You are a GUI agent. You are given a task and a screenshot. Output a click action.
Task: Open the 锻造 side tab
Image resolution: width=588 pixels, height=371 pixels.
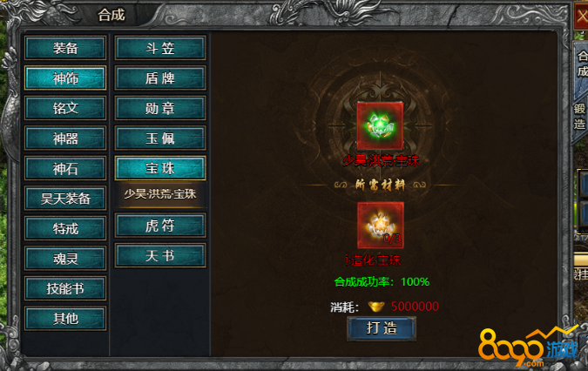580,116
